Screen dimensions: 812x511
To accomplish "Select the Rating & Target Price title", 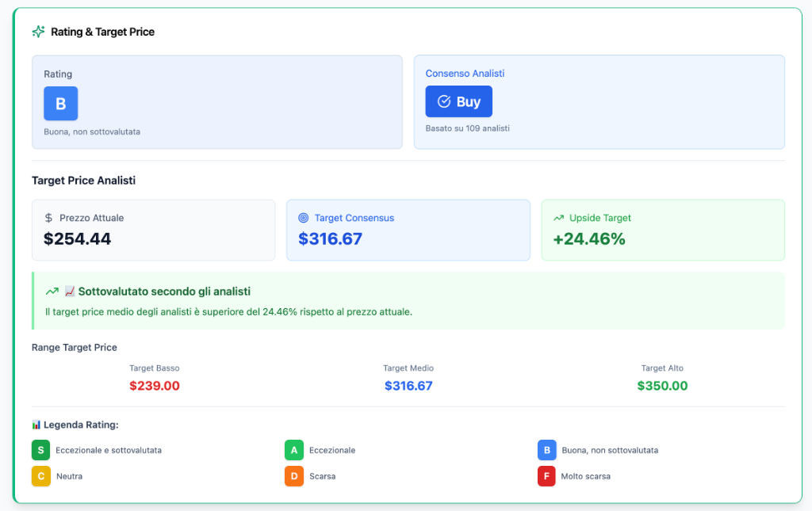I will [102, 32].
